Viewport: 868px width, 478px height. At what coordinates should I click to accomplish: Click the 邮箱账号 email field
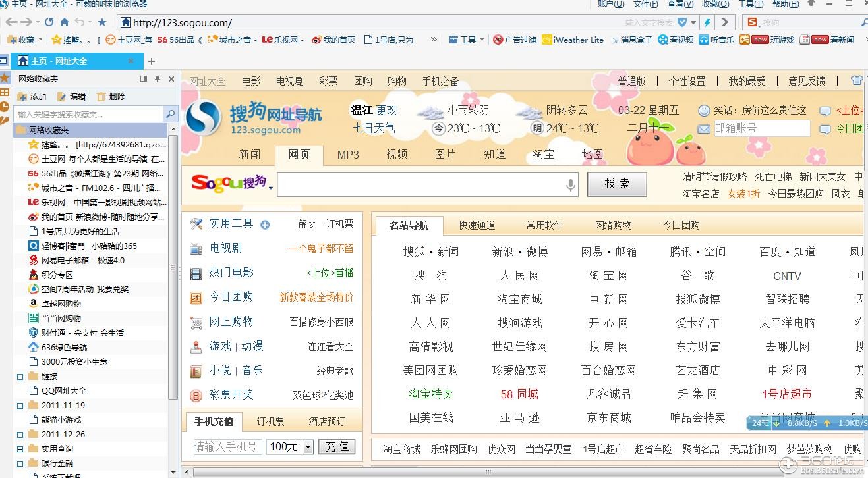[x=762, y=128]
